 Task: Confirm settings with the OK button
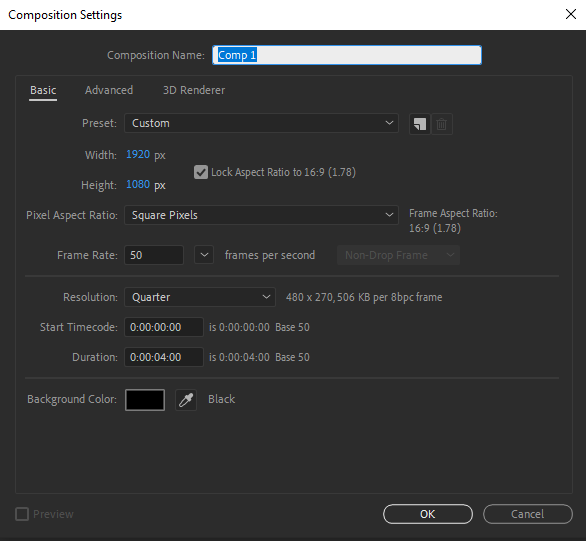428,514
